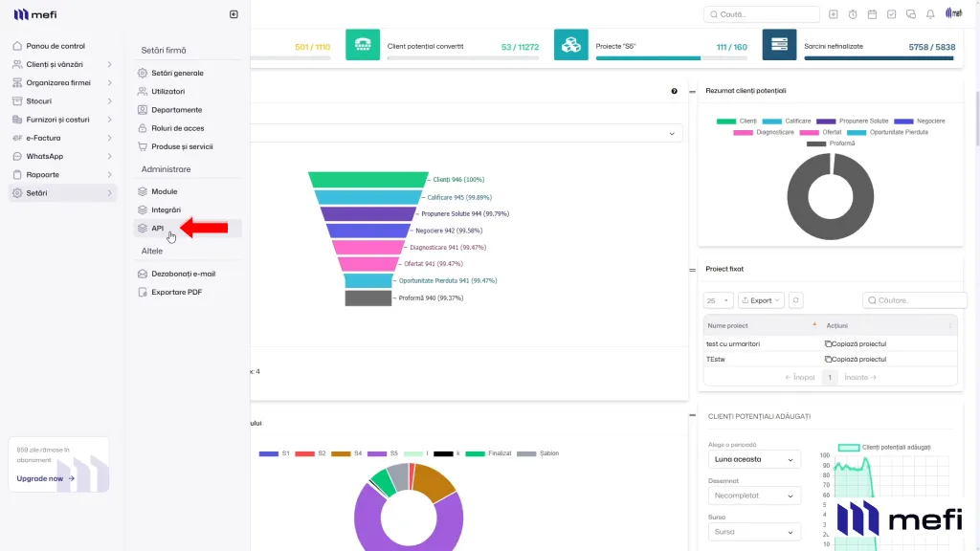Click the page vertical scrollbar
980x551 pixels.
point(976,119)
